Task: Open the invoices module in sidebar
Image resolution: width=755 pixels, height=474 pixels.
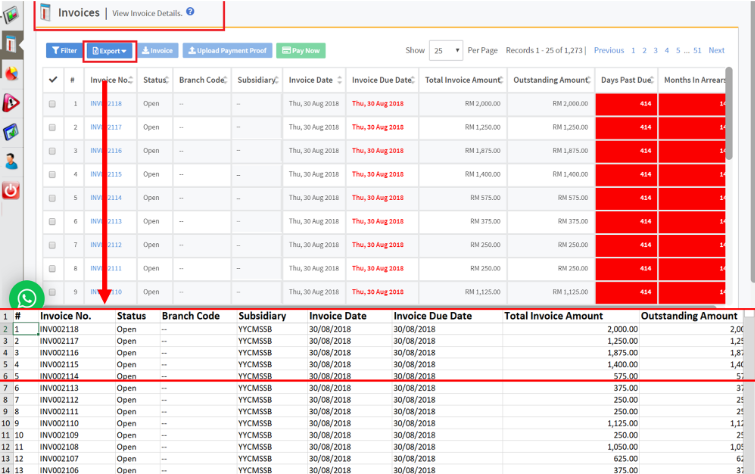Action: (11, 44)
